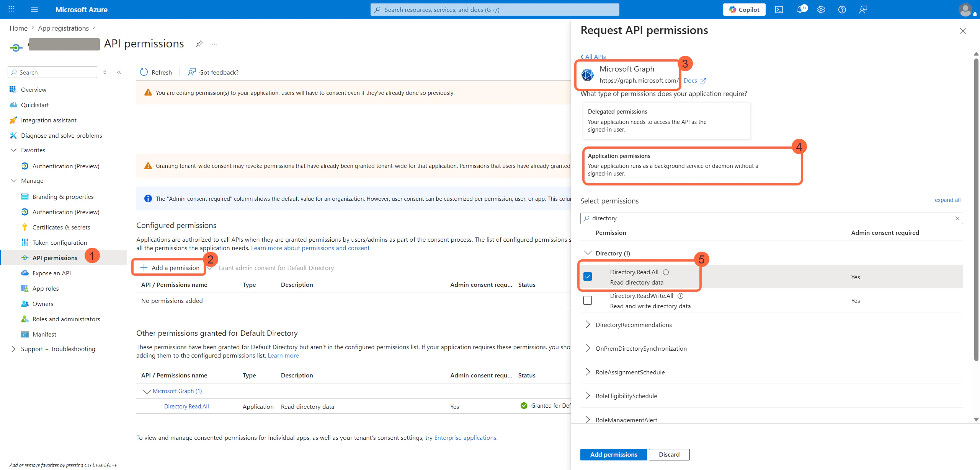Clear the directory search field
980x470 pixels.
[957, 218]
